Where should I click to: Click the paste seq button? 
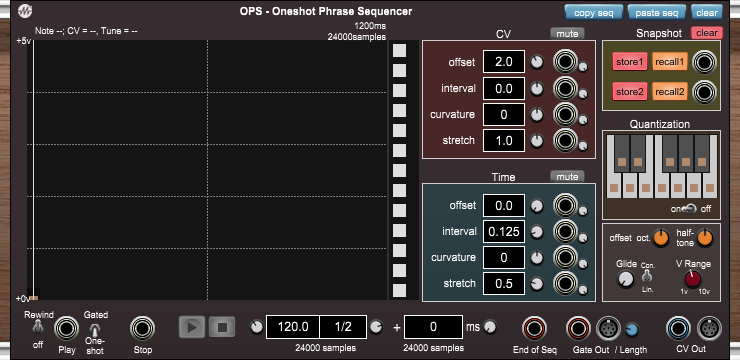coord(656,12)
